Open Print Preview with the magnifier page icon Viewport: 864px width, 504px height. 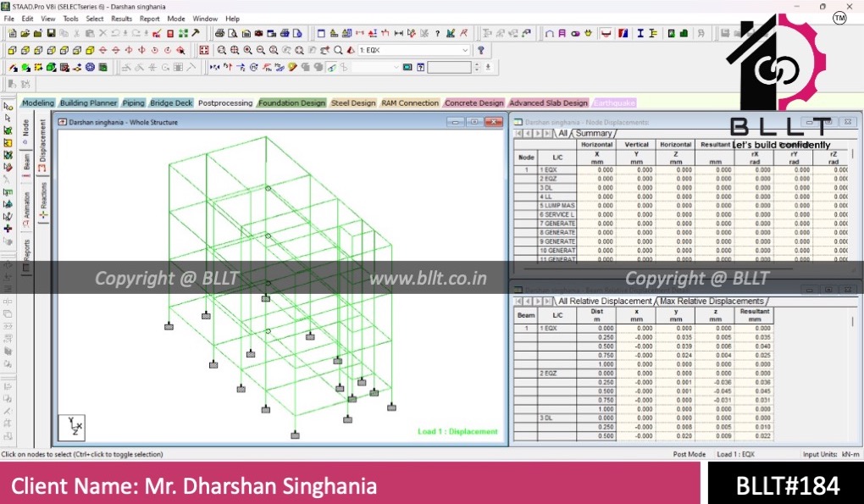[233, 33]
